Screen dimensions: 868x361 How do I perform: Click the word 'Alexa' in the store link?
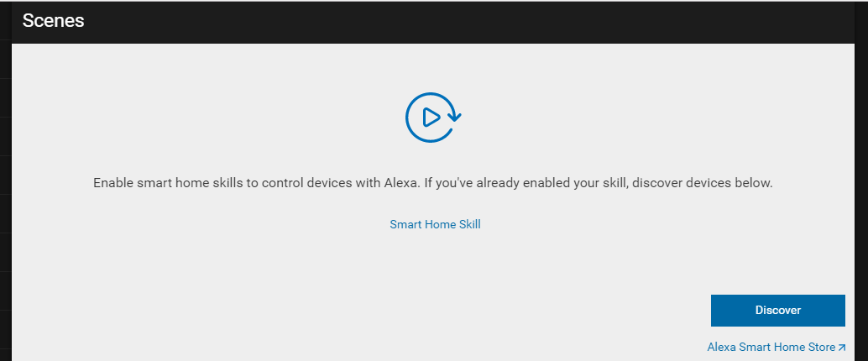pos(721,347)
